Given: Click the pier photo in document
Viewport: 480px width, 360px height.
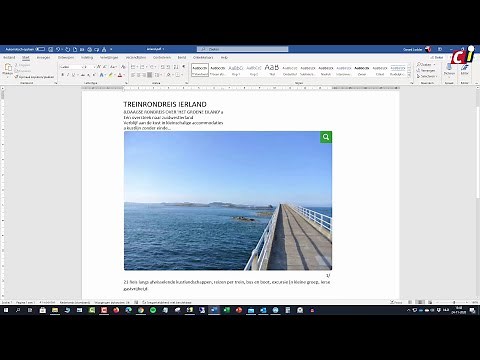Looking at the screenshot, I should coord(228,201).
